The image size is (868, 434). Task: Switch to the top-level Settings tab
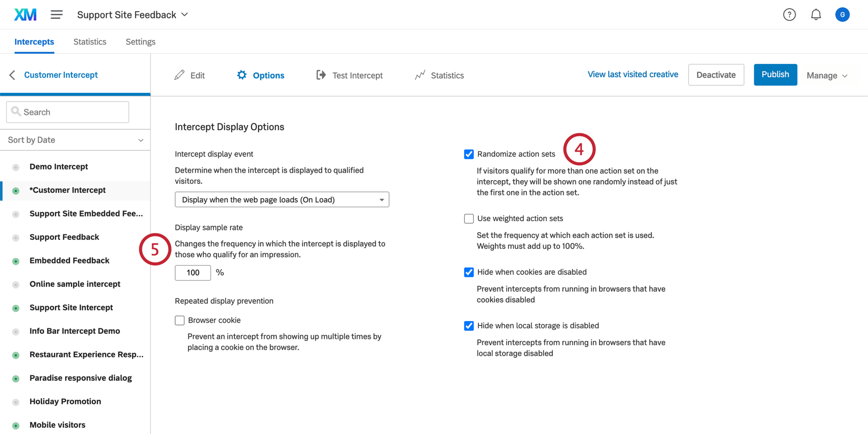pos(140,42)
